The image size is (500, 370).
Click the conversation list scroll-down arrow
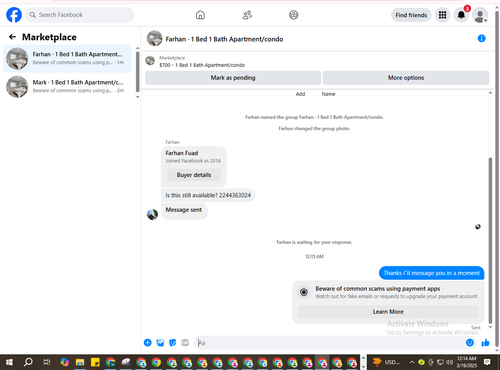point(138,97)
